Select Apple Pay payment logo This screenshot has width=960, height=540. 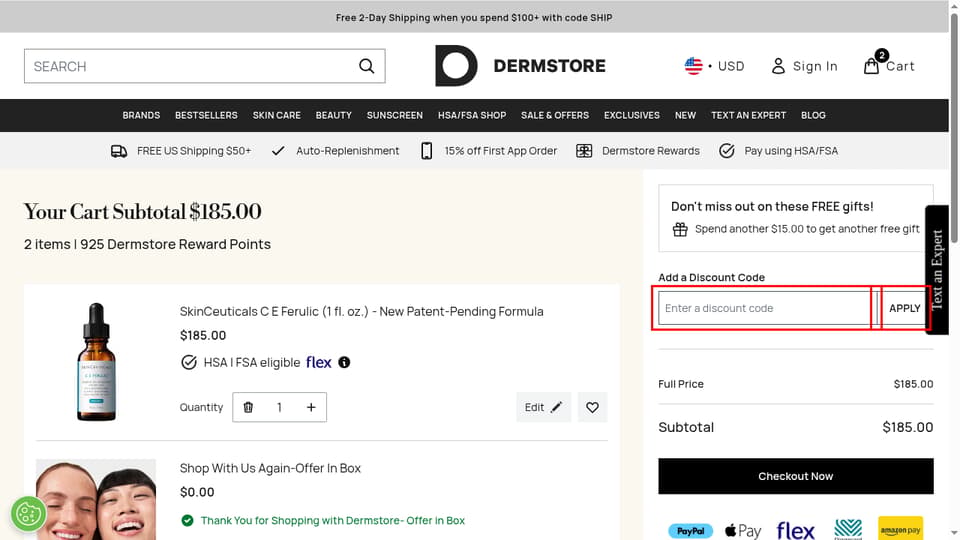click(743, 531)
